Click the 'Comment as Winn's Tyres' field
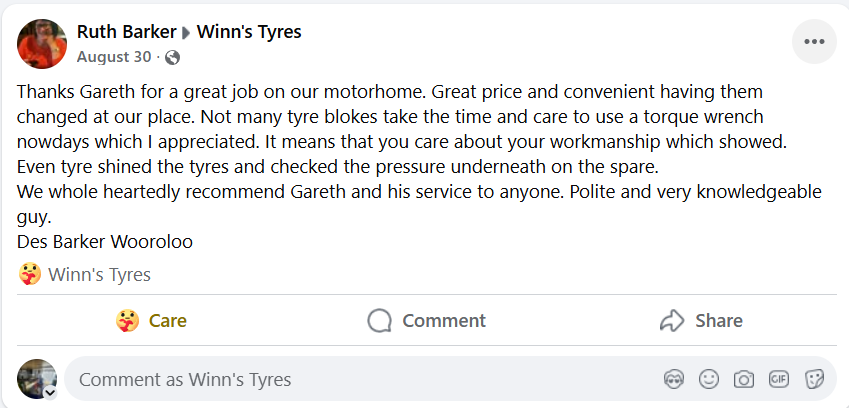 click(x=360, y=379)
